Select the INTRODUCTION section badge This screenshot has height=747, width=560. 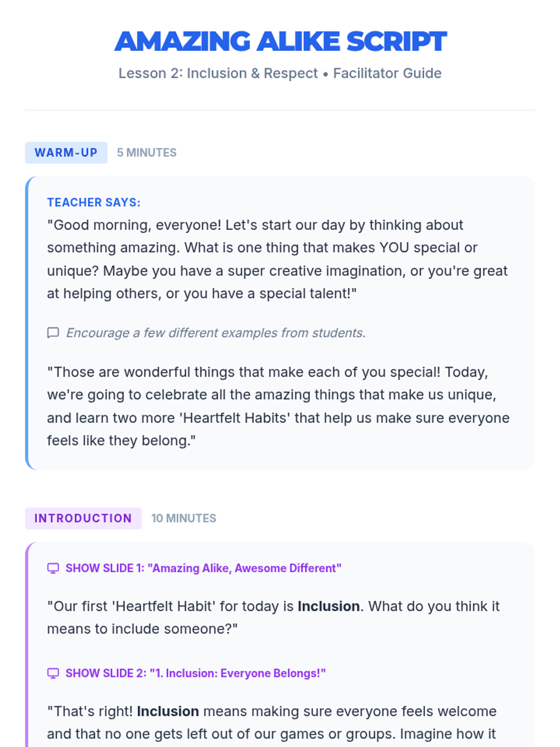click(x=83, y=518)
